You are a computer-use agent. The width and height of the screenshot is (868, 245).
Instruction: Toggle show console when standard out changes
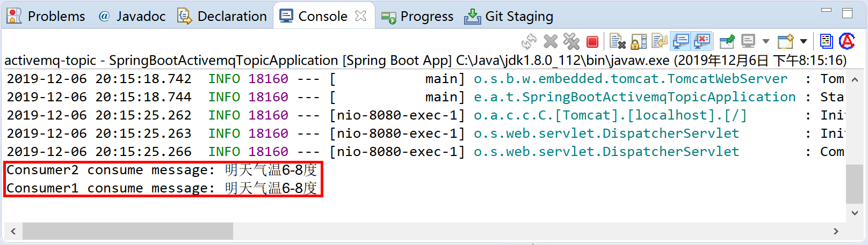pyautogui.click(x=681, y=42)
